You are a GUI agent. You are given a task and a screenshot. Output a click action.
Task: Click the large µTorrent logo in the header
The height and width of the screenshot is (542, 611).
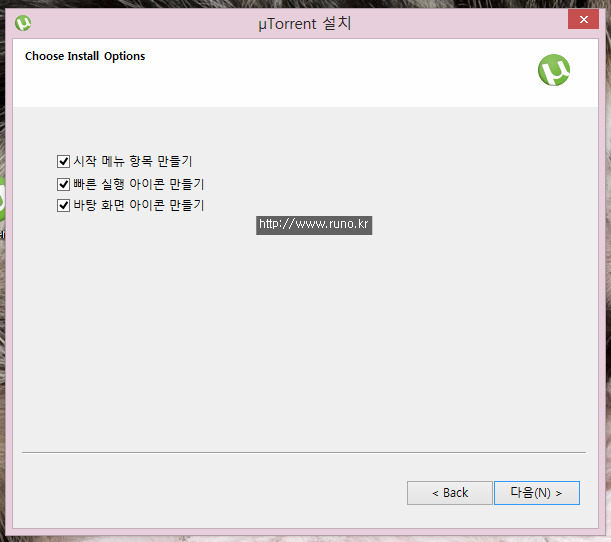tap(554, 70)
